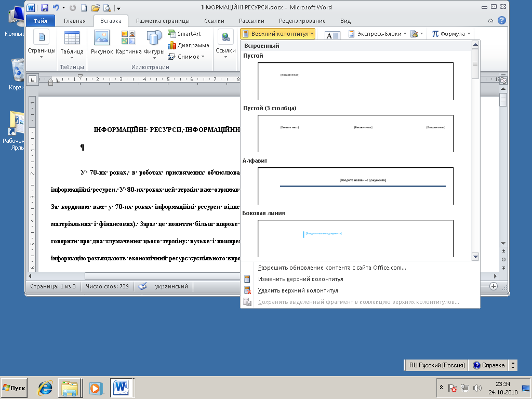Click the text box icon with letter A
Image resolution: width=532 pixels, height=399 pixels.
[332, 35]
